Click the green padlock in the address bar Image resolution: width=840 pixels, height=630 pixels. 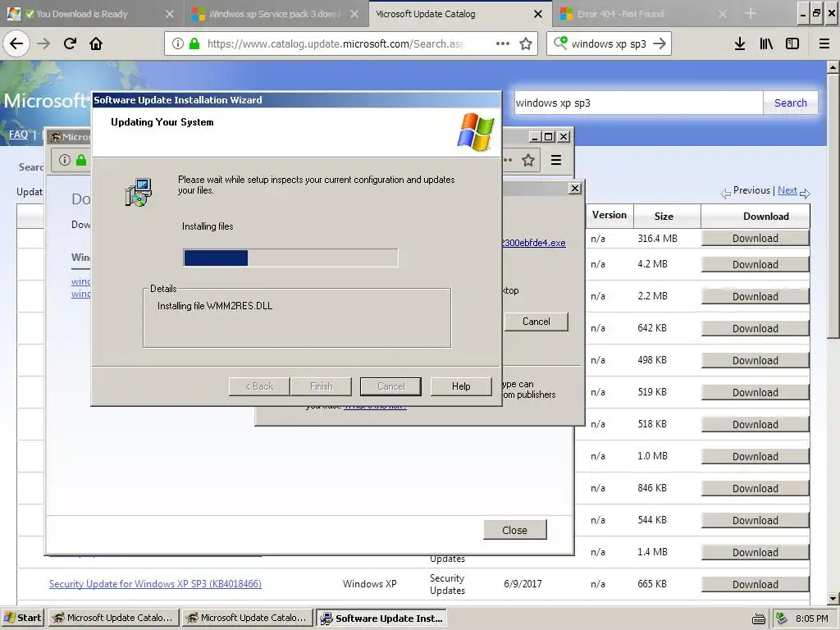194,44
